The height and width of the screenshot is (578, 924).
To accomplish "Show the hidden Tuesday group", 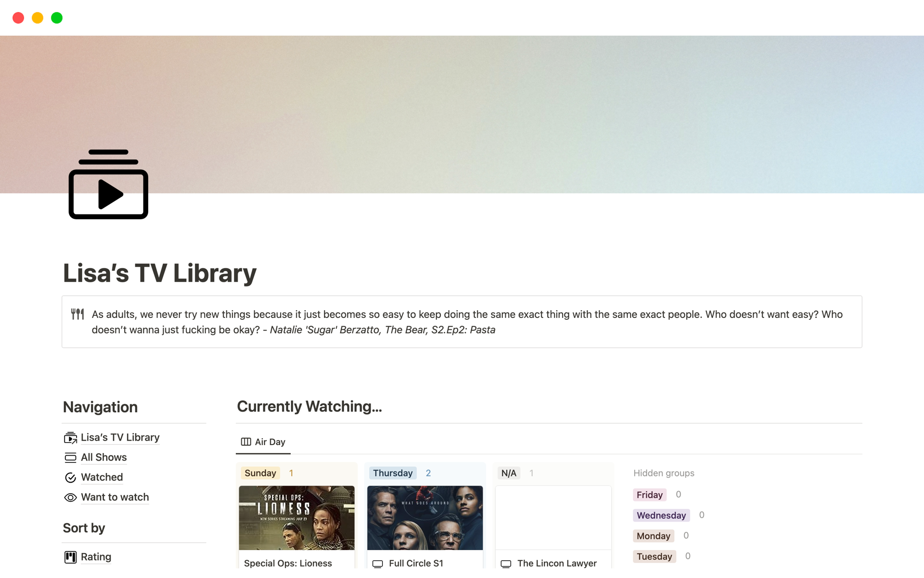I will tap(654, 556).
